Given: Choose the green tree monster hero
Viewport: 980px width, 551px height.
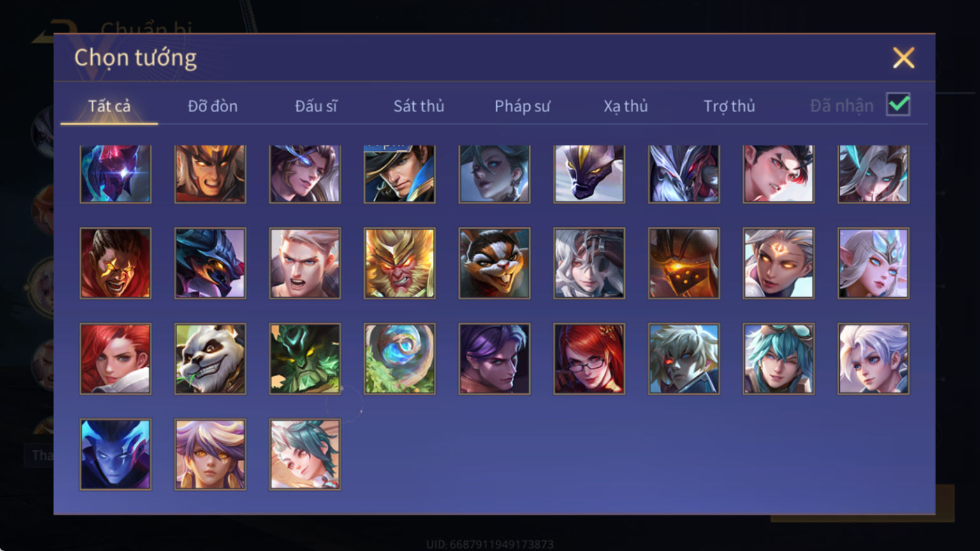Looking at the screenshot, I should (305, 359).
